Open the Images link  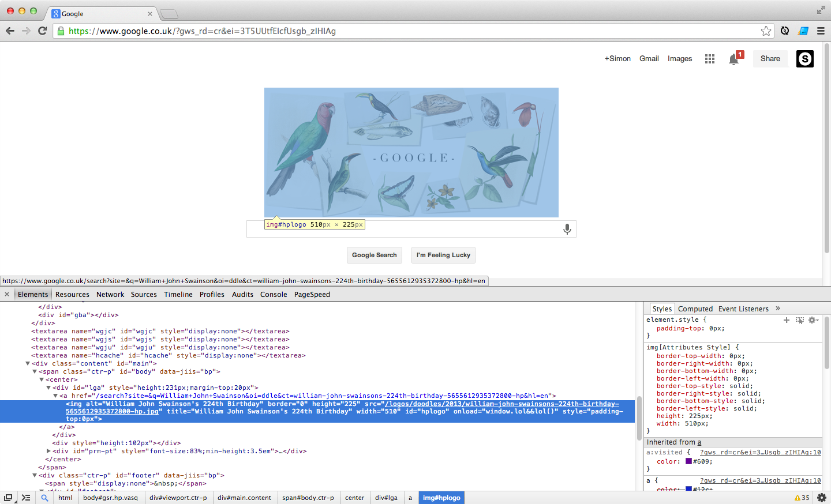[x=680, y=59]
